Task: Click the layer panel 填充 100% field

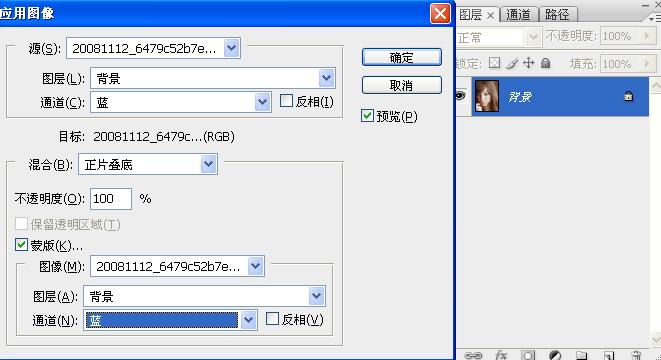Action: [621, 64]
